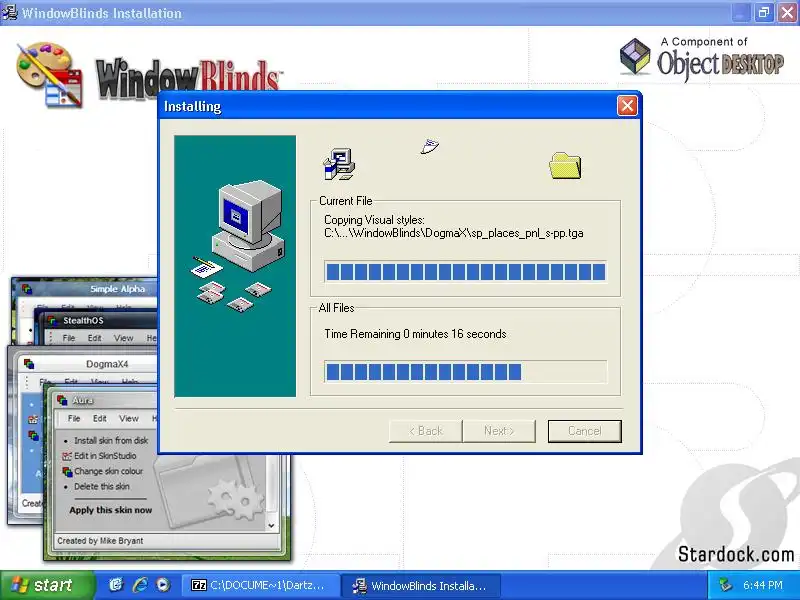Click the grayed Back button
The height and width of the screenshot is (600, 800).
pos(426,431)
